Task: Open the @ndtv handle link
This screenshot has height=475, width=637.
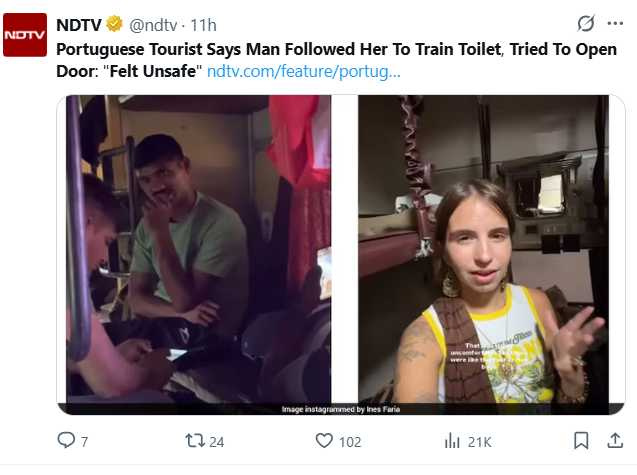Action: coord(156,24)
